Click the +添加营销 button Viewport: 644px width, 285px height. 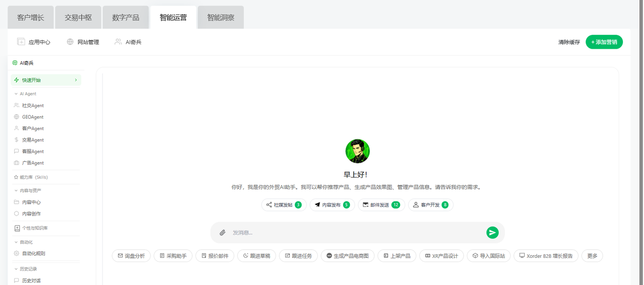pyautogui.click(x=604, y=42)
